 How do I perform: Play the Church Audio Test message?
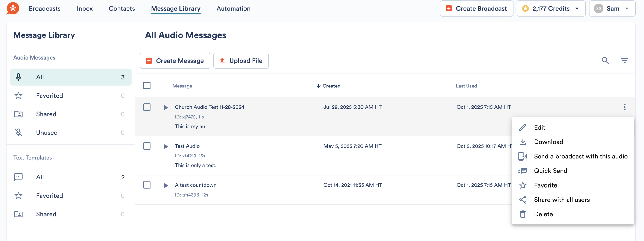click(x=166, y=108)
